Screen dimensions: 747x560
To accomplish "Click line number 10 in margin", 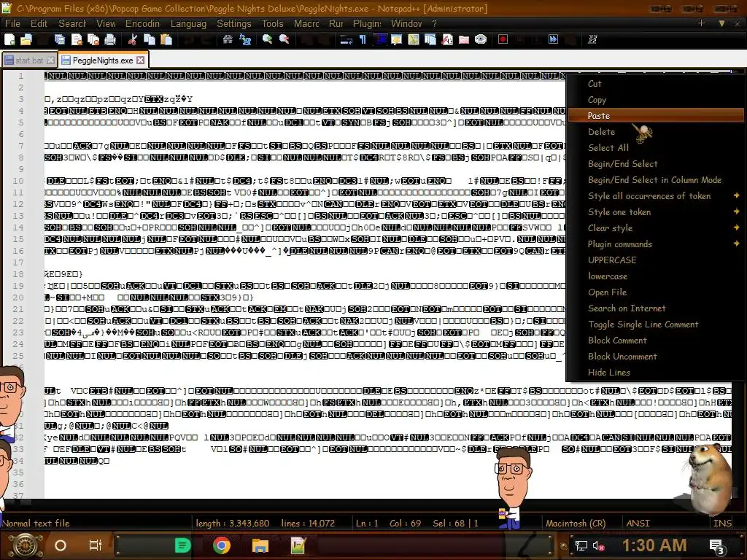I will (18, 181).
